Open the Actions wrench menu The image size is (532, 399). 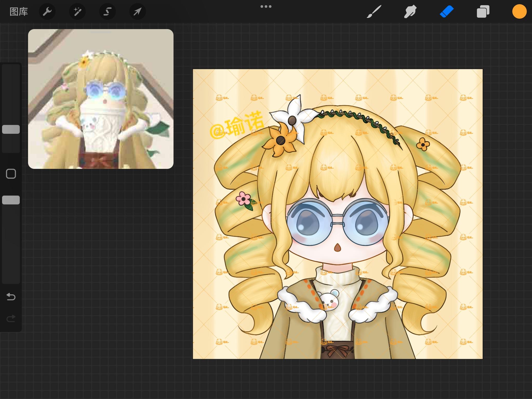pos(47,12)
